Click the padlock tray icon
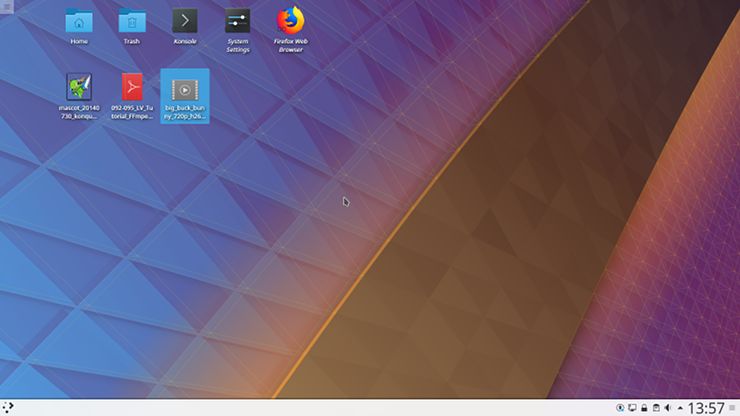 [x=644, y=408]
